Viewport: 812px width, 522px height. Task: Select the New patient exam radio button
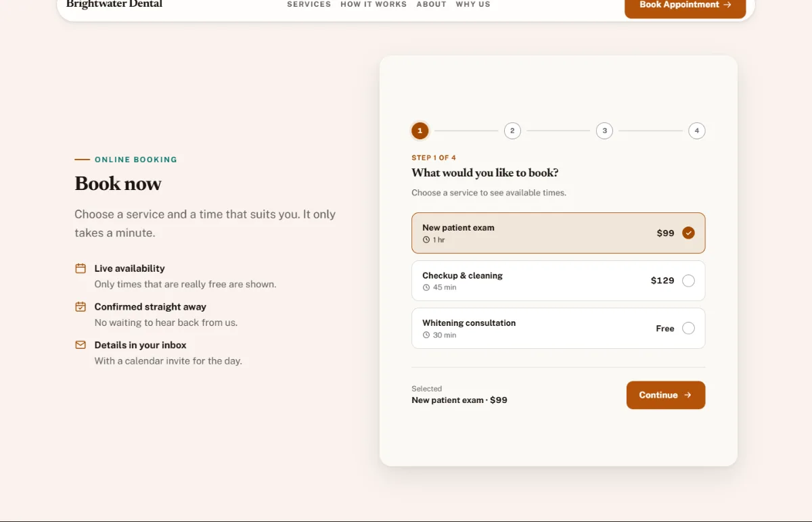[688, 233]
